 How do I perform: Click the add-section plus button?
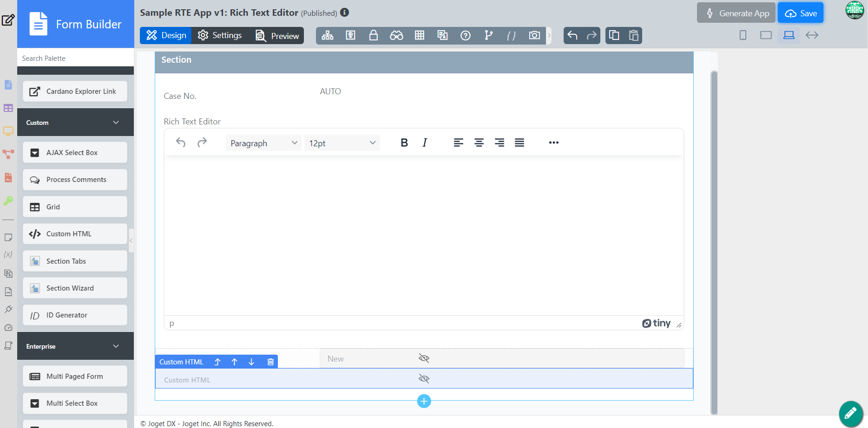[424, 401]
